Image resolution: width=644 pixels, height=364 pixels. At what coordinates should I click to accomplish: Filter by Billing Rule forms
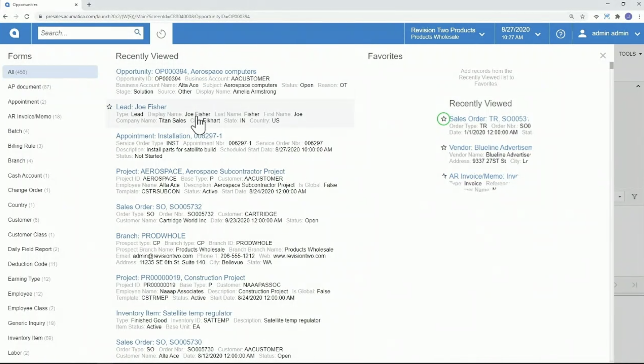pyautogui.click(x=25, y=146)
